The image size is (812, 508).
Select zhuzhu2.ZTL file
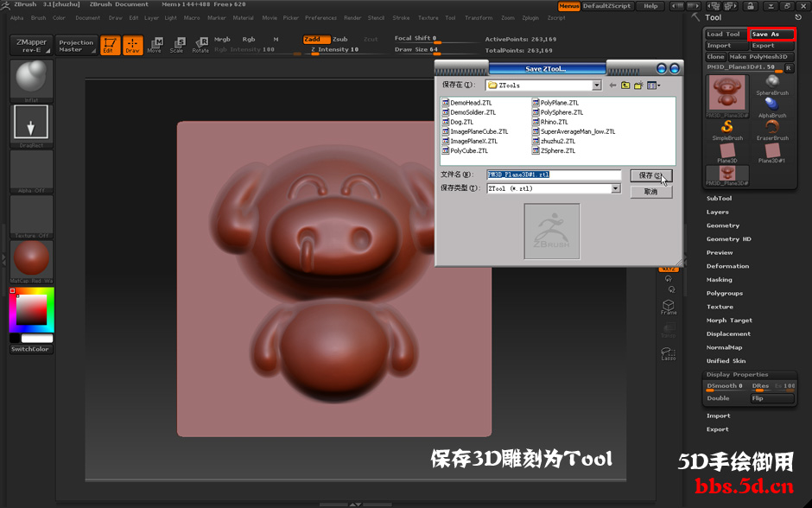[554, 141]
